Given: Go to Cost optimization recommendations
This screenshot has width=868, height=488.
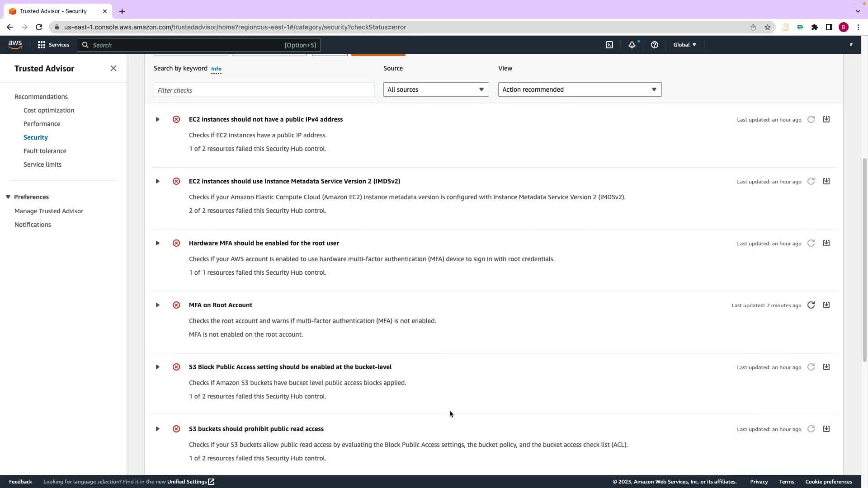Looking at the screenshot, I should (x=49, y=110).
